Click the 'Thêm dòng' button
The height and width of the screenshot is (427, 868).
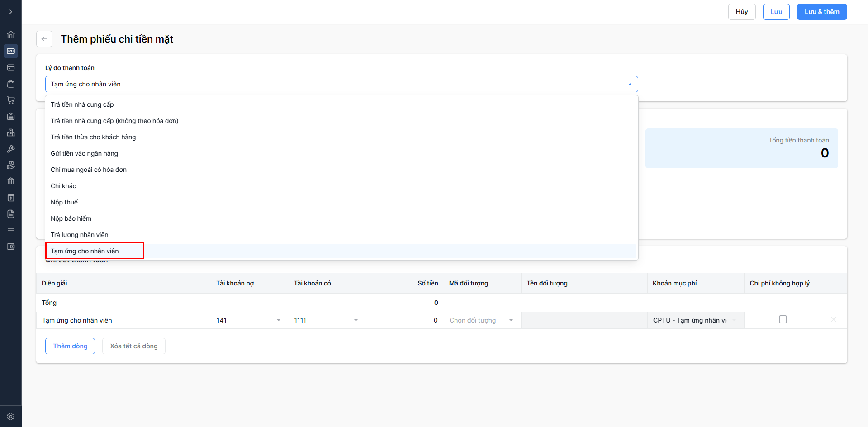click(70, 346)
